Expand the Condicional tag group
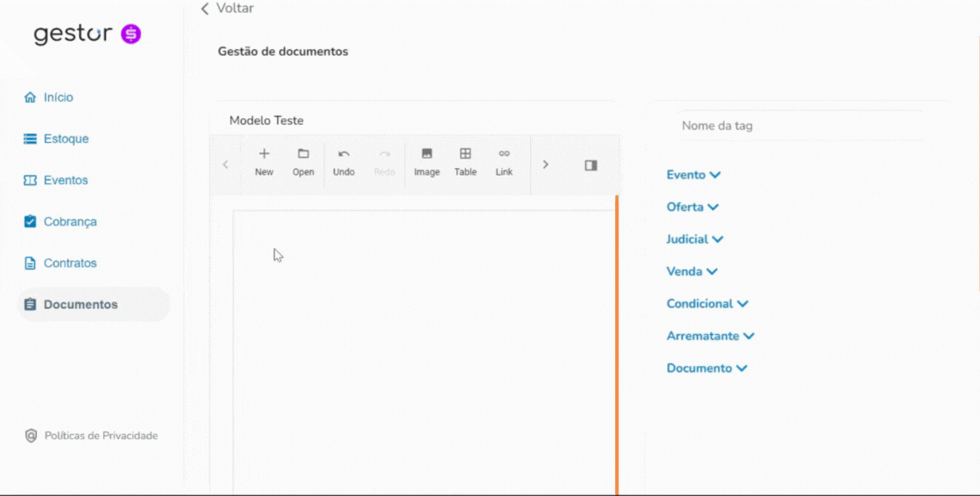 pyautogui.click(x=707, y=303)
